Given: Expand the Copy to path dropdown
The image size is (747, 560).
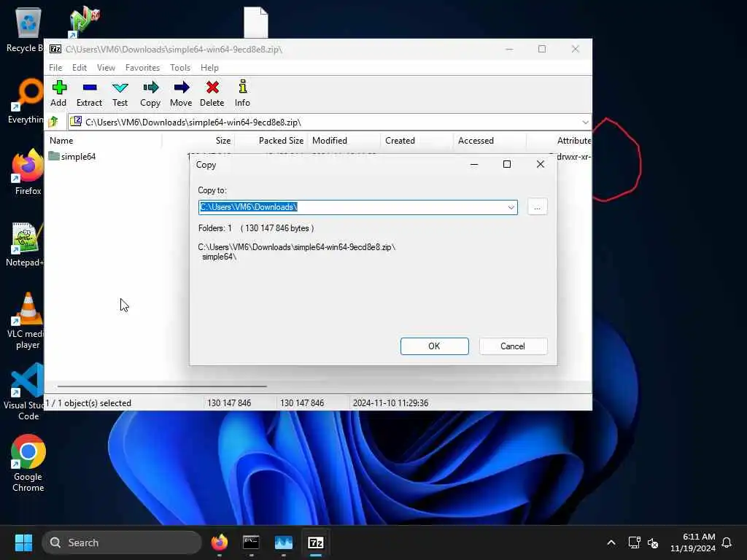Looking at the screenshot, I should pyautogui.click(x=511, y=207).
